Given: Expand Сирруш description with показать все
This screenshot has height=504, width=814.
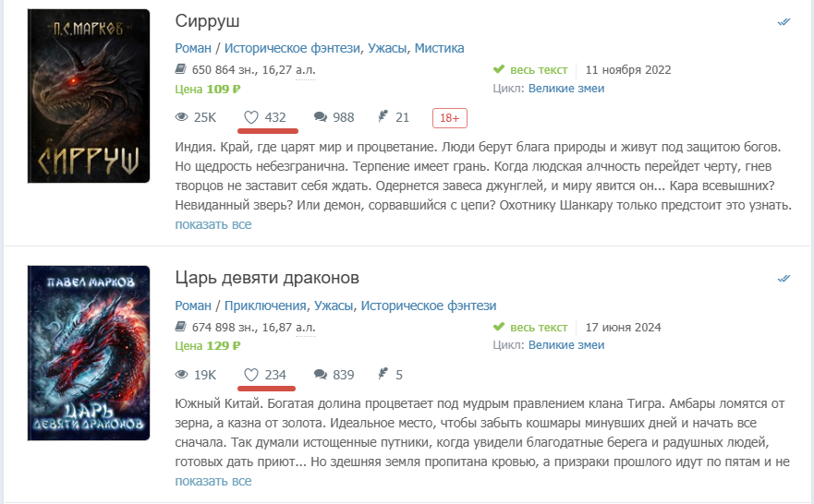Looking at the screenshot, I should tap(213, 224).
